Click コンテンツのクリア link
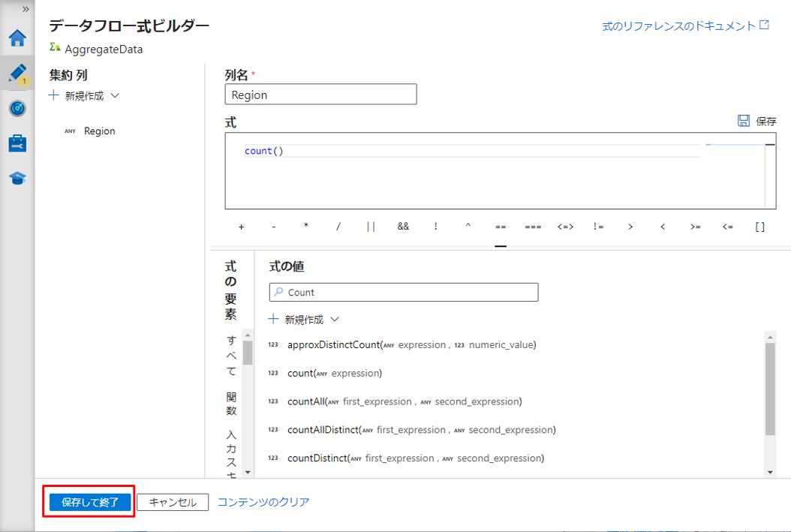 (x=263, y=502)
